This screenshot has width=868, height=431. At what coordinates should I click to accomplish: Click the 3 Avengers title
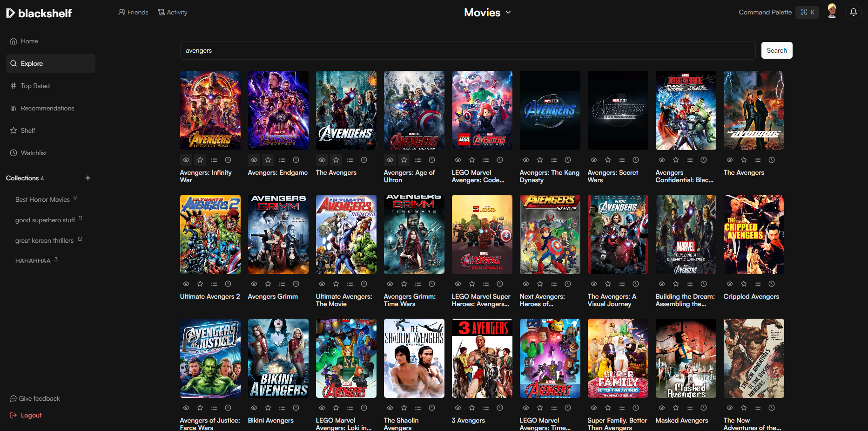click(468, 420)
